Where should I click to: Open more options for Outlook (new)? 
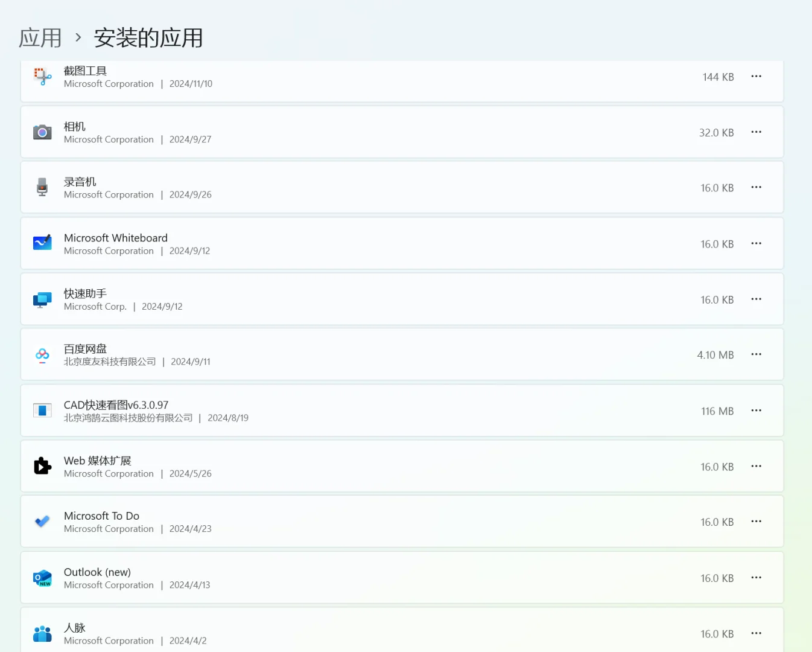pyautogui.click(x=756, y=577)
